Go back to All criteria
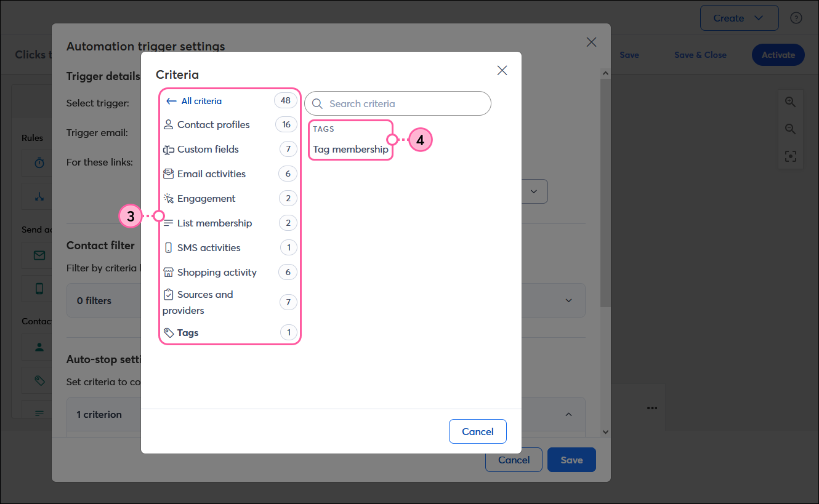 (194, 101)
